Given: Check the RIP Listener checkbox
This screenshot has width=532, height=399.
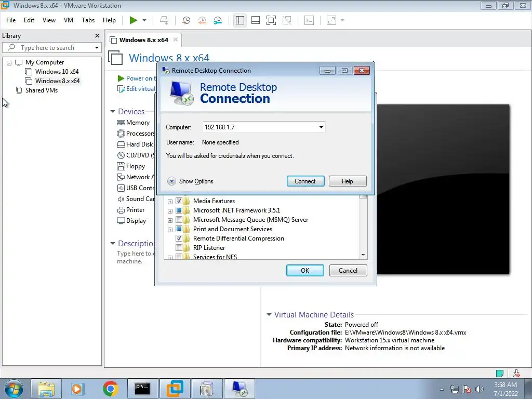Looking at the screenshot, I should (x=179, y=248).
